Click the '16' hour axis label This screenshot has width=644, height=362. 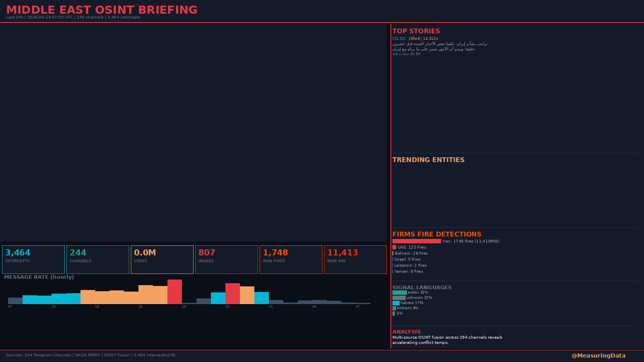pyautogui.click(x=140, y=307)
